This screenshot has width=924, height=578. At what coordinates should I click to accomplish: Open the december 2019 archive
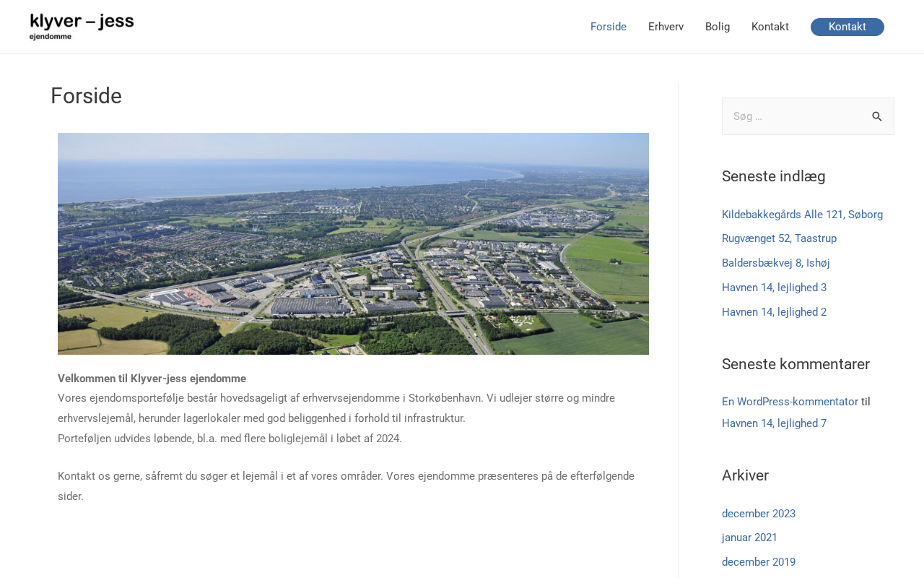[x=758, y=562]
